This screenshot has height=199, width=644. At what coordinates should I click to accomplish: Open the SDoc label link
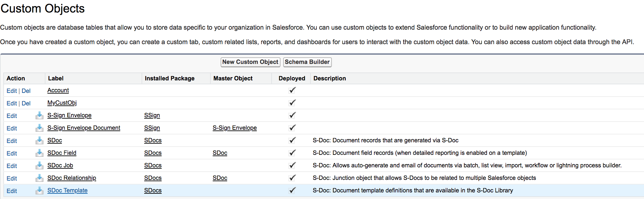tap(55, 140)
